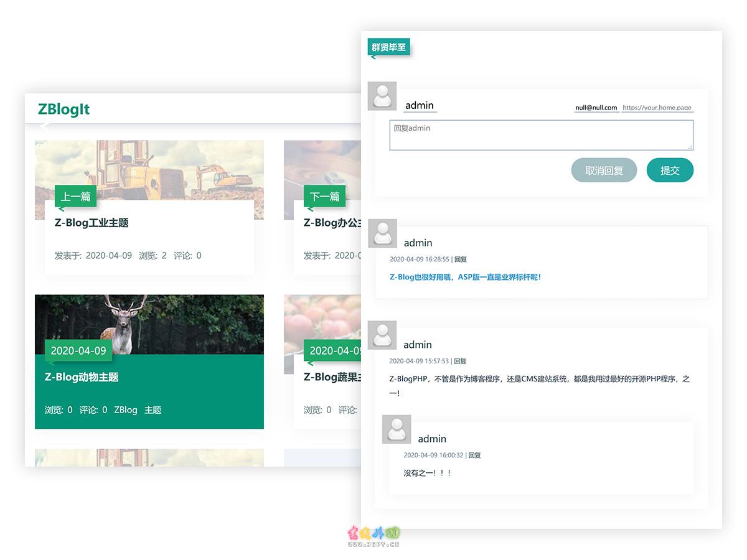Reply to the 15:57:53 comment via 回复

(460, 361)
